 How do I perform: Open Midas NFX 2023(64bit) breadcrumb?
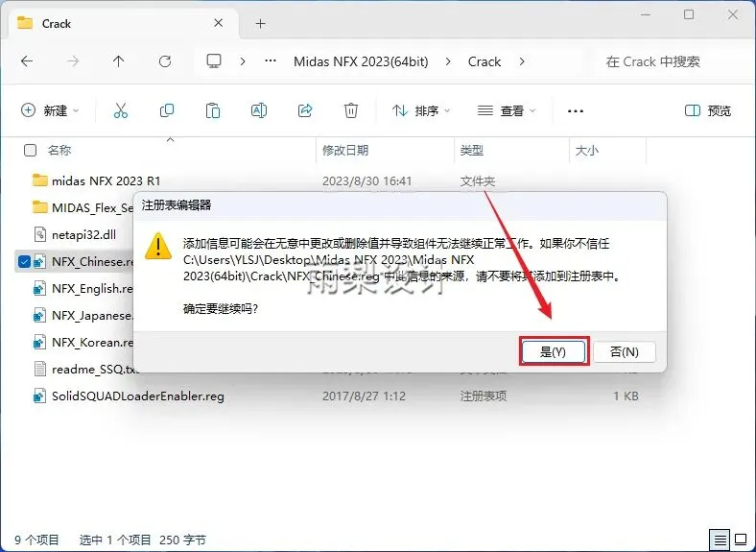tap(361, 61)
